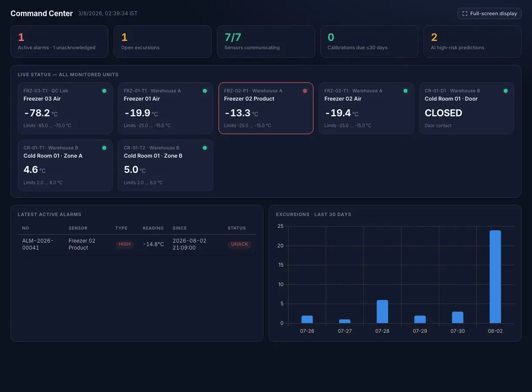
Task: Click the Freezer 02 Product sensor cell in alarms table
Action: click(x=82, y=244)
